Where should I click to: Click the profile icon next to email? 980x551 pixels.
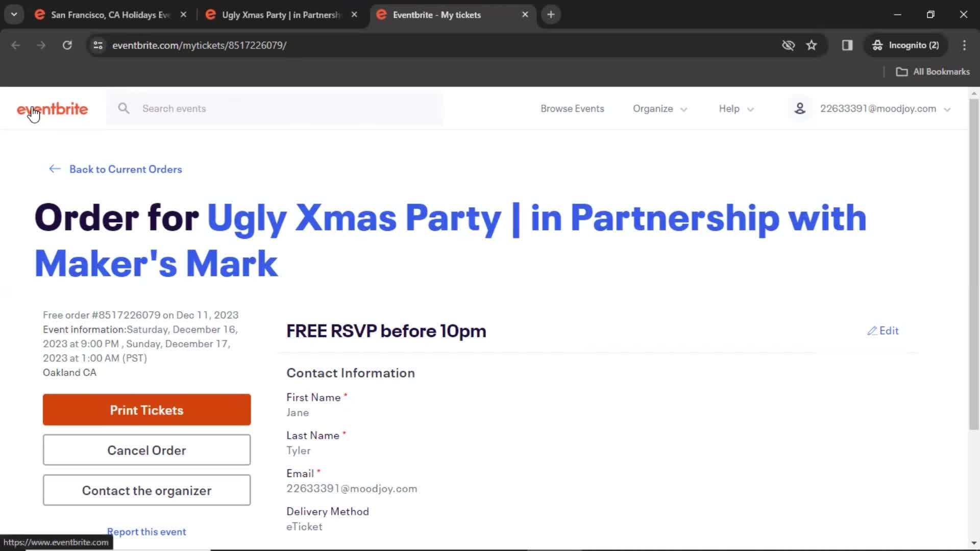(x=800, y=108)
